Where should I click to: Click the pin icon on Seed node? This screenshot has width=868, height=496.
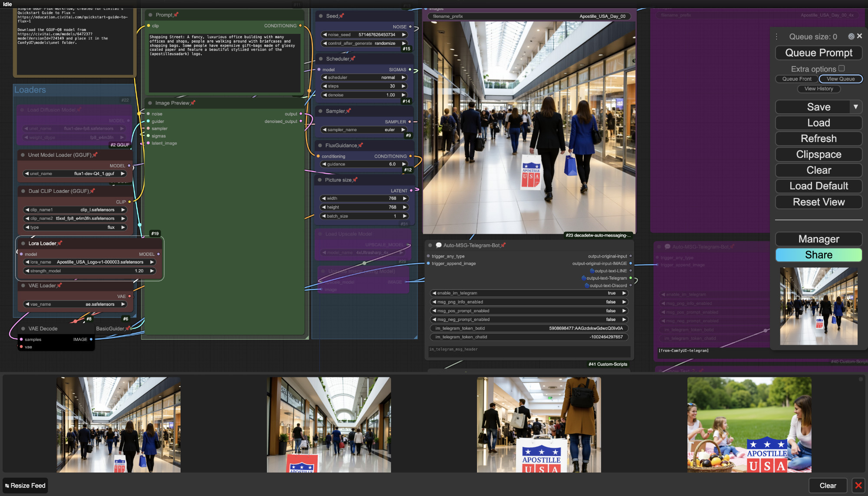coord(342,16)
